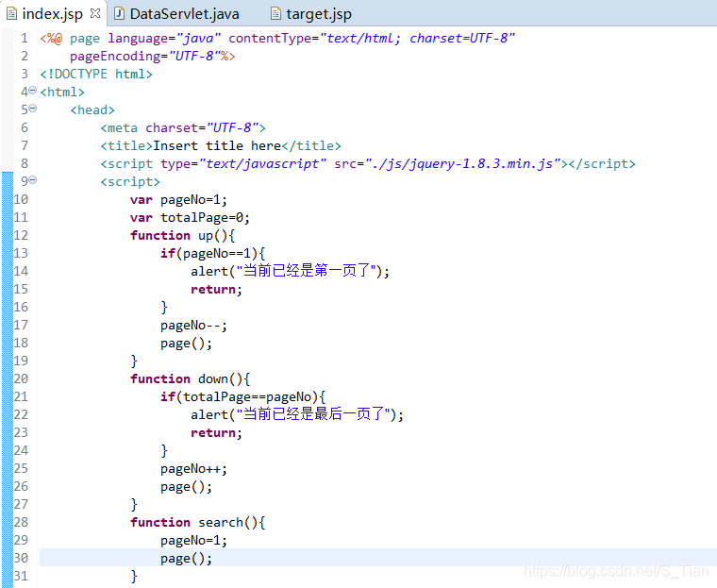
Task: Click the page() call on line 30
Action: [x=186, y=558]
